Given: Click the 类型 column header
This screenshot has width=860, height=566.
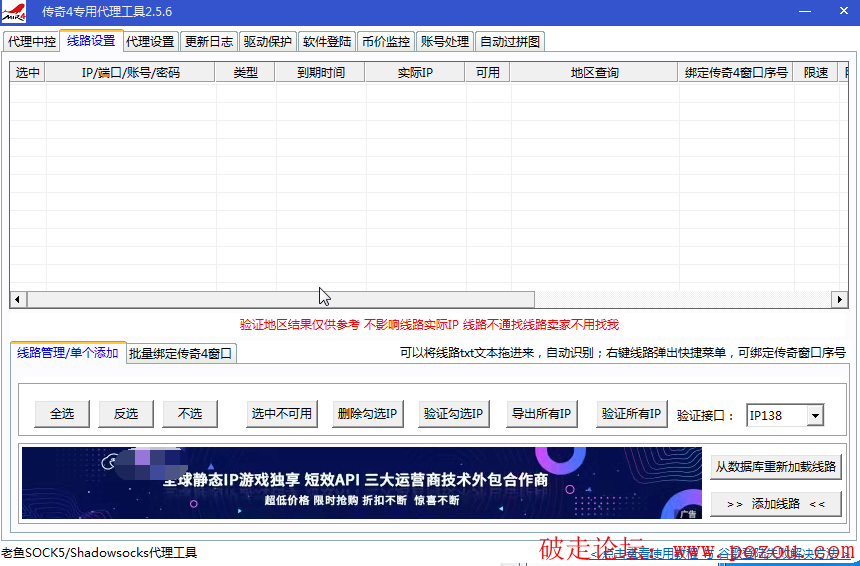Looking at the screenshot, I should [x=245, y=72].
